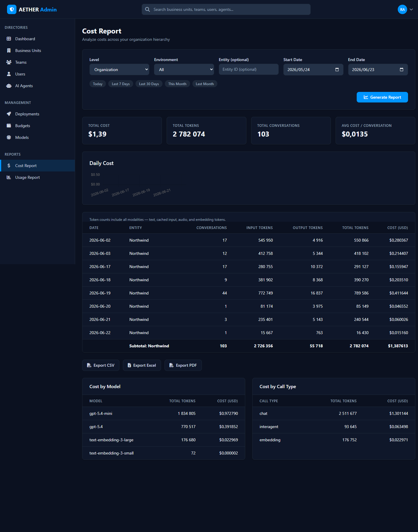The height and width of the screenshot is (532, 418).
Task: Focus the global search field
Action: [226, 9]
